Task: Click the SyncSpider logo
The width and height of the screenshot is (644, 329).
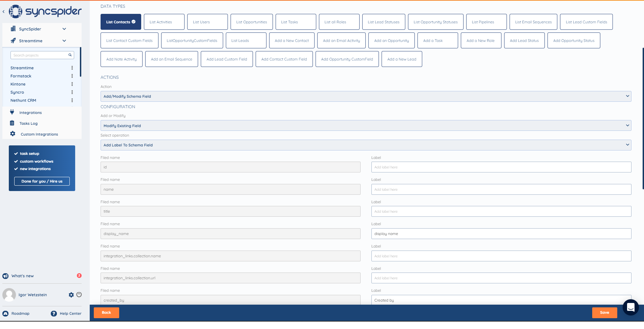Action: coord(45,11)
